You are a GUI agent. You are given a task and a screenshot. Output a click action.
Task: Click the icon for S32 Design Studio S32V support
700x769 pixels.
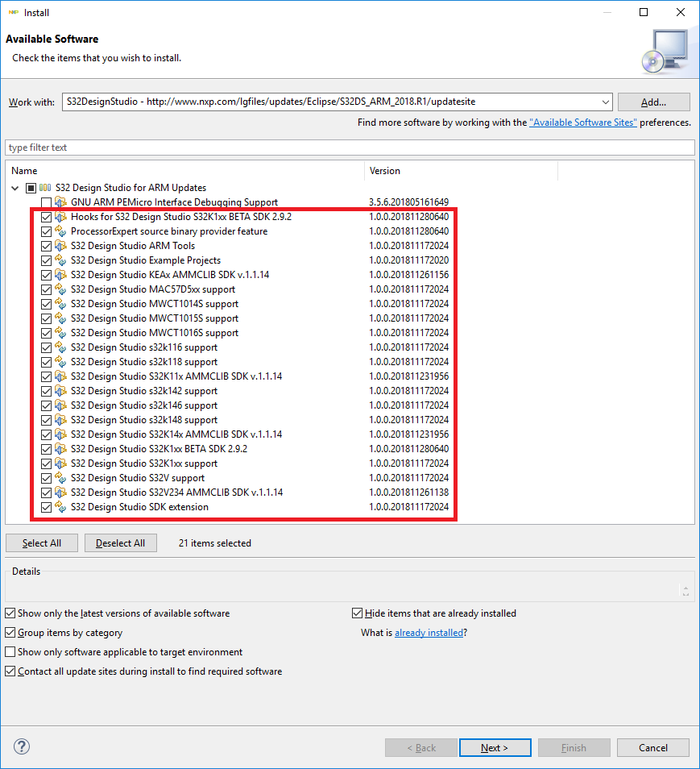(x=60, y=478)
